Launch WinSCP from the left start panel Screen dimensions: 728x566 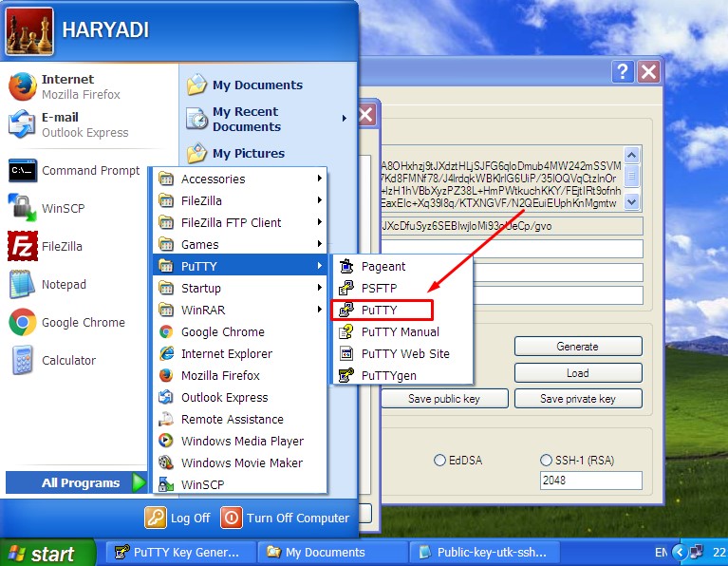click(64, 208)
